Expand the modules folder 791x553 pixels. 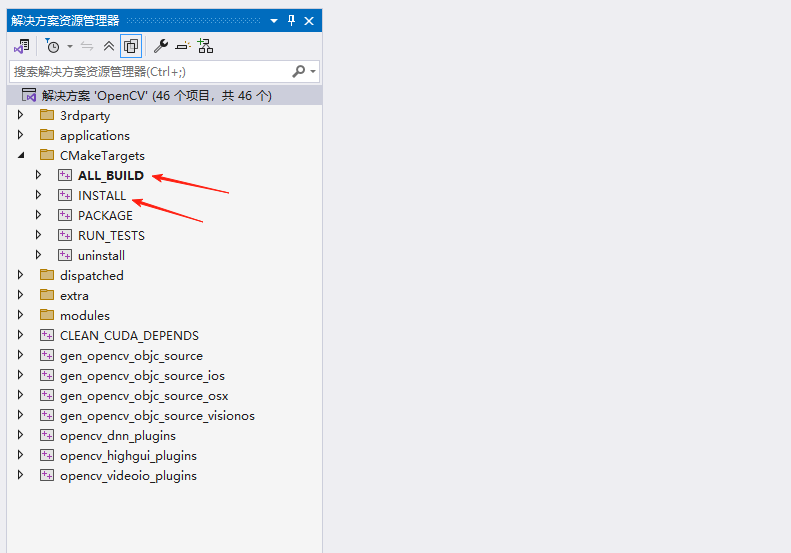tap(20, 315)
